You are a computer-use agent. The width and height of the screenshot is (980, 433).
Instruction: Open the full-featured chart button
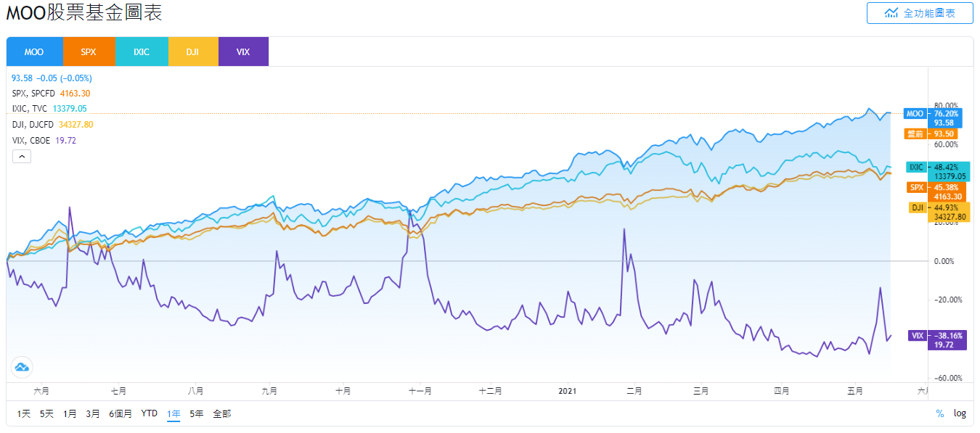(920, 13)
